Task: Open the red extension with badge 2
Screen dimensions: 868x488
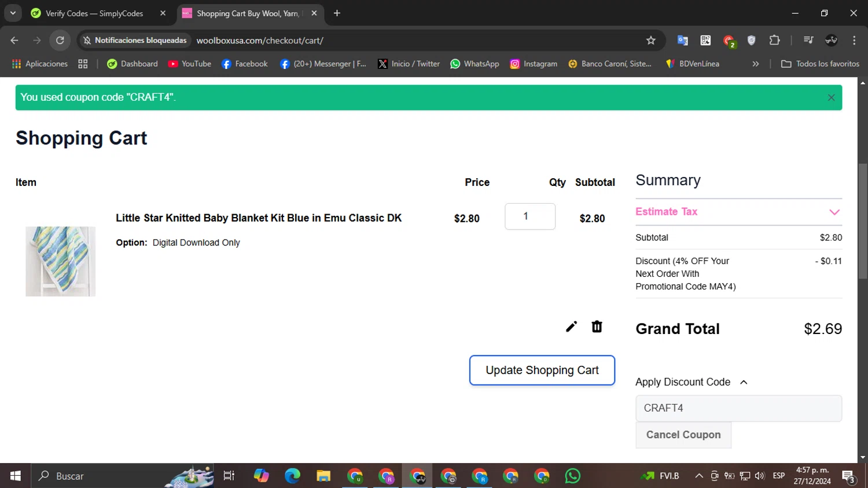Action: click(729, 41)
